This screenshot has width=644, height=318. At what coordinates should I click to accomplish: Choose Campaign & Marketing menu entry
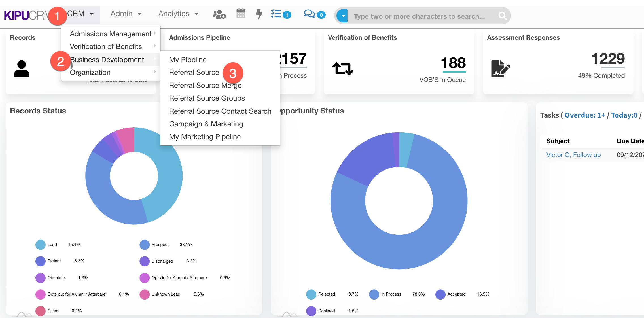[206, 124]
